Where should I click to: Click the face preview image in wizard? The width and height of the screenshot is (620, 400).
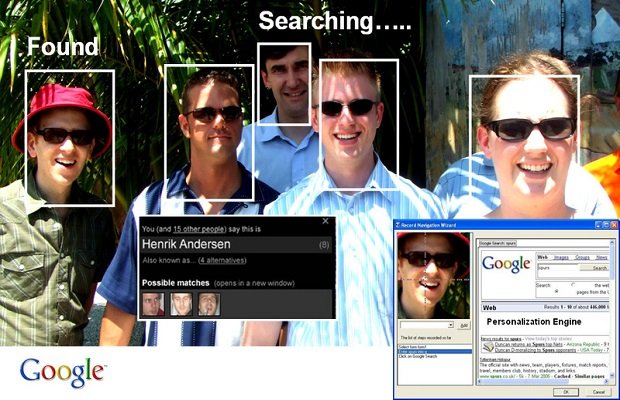(x=434, y=275)
